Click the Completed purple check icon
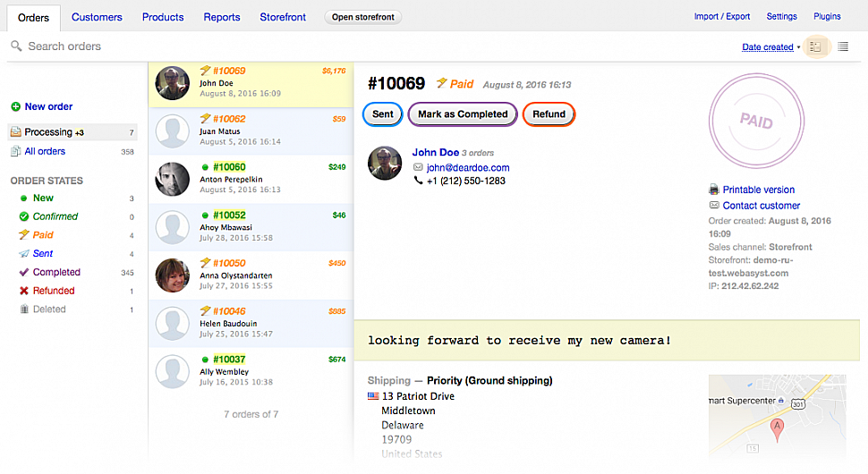 pos(24,272)
